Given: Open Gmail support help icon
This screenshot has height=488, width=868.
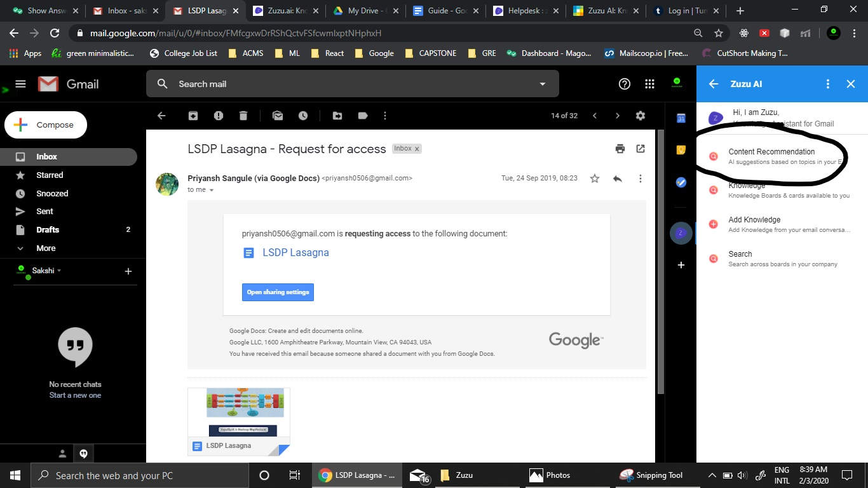Looking at the screenshot, I should tap(625, 84).
